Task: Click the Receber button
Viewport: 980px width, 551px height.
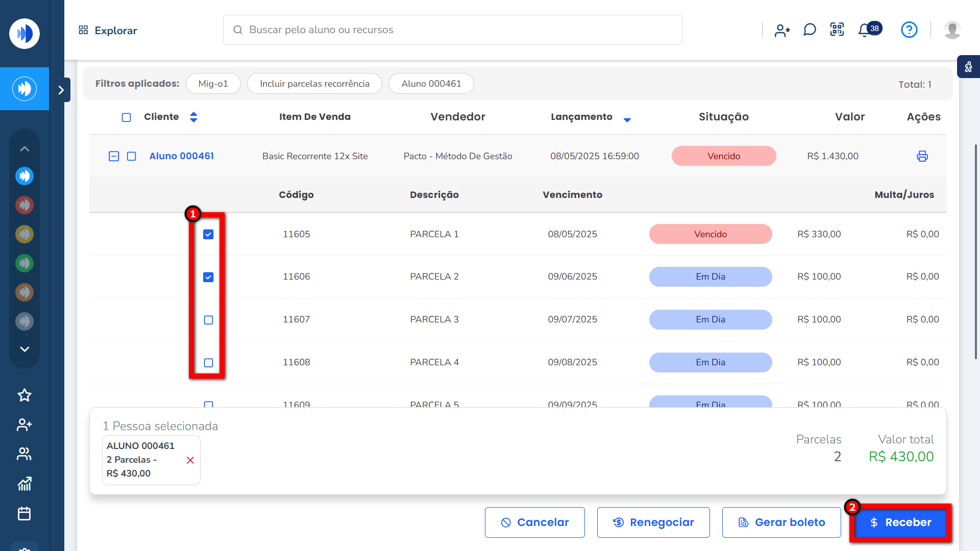Action: coord(900,522)
